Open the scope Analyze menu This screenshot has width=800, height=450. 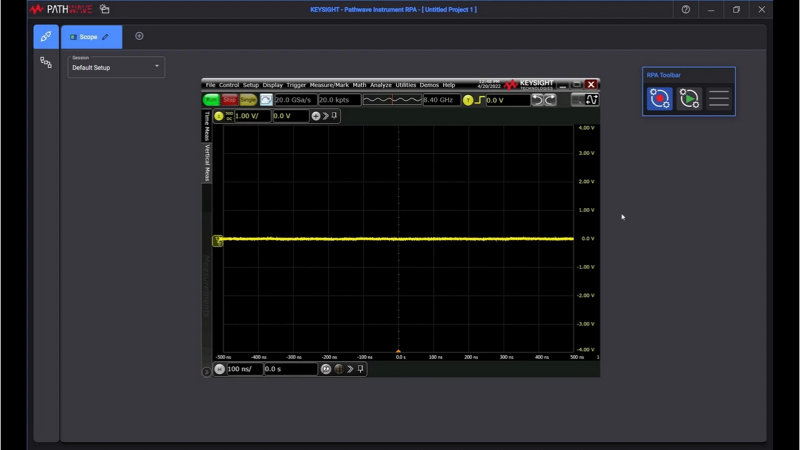tap(381, 85)
